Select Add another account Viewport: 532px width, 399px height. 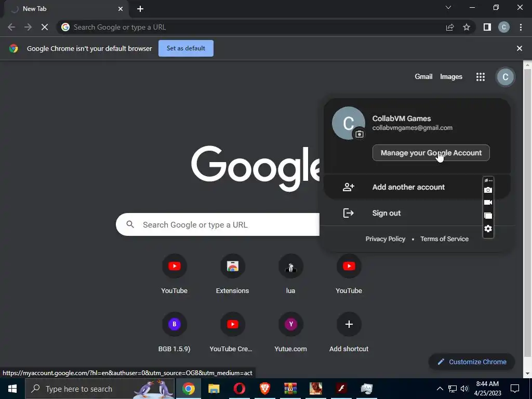tap(417, 187)
